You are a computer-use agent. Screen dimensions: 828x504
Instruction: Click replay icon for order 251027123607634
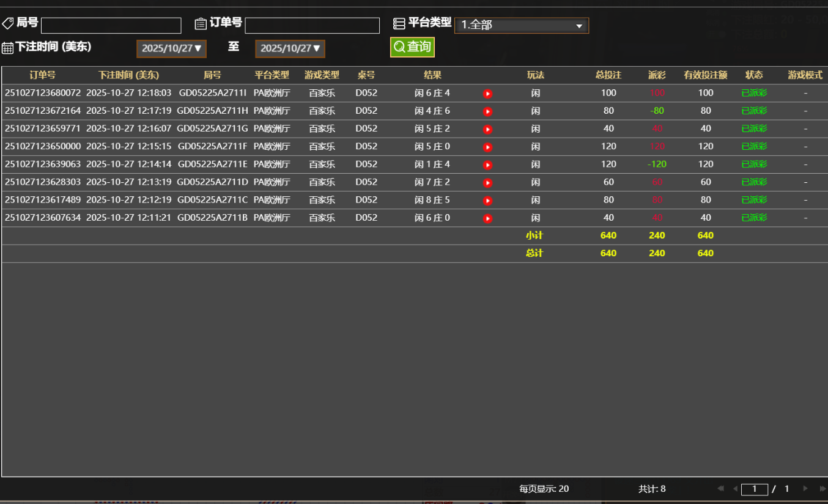tap(487, 218)
